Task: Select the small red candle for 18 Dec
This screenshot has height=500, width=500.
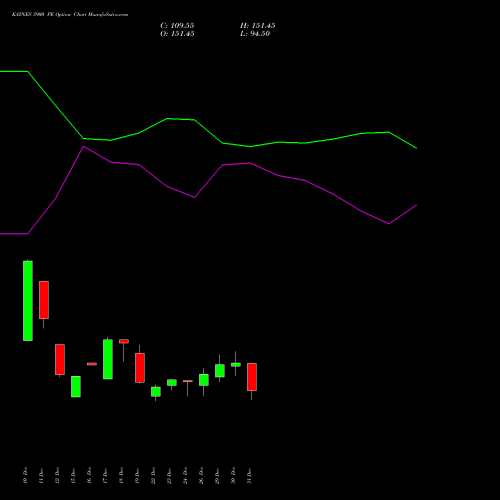Action: (x=124, y=341)
